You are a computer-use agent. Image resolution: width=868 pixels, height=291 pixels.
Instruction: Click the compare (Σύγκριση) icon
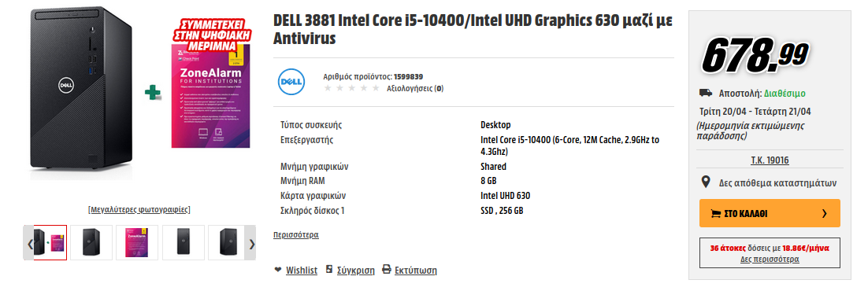coord(329,270)
